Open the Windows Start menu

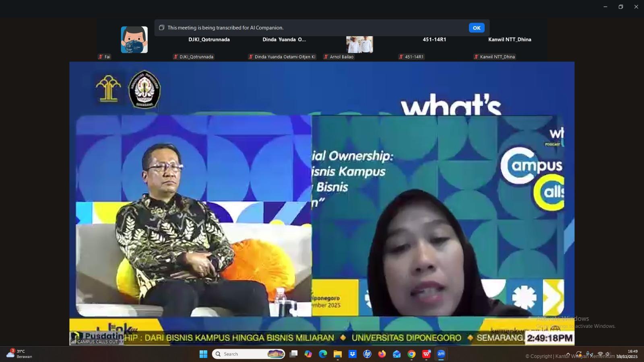pyautogui.click(x=203, y=354)
